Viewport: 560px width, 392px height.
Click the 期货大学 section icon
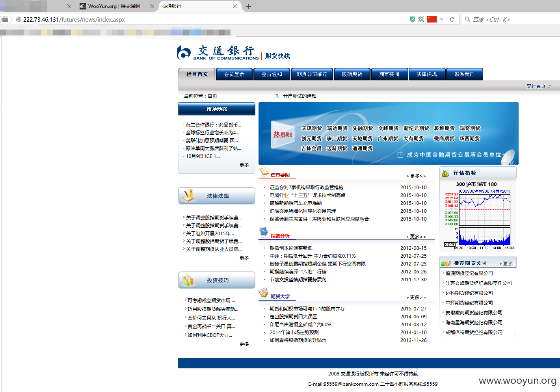point(264,292)
